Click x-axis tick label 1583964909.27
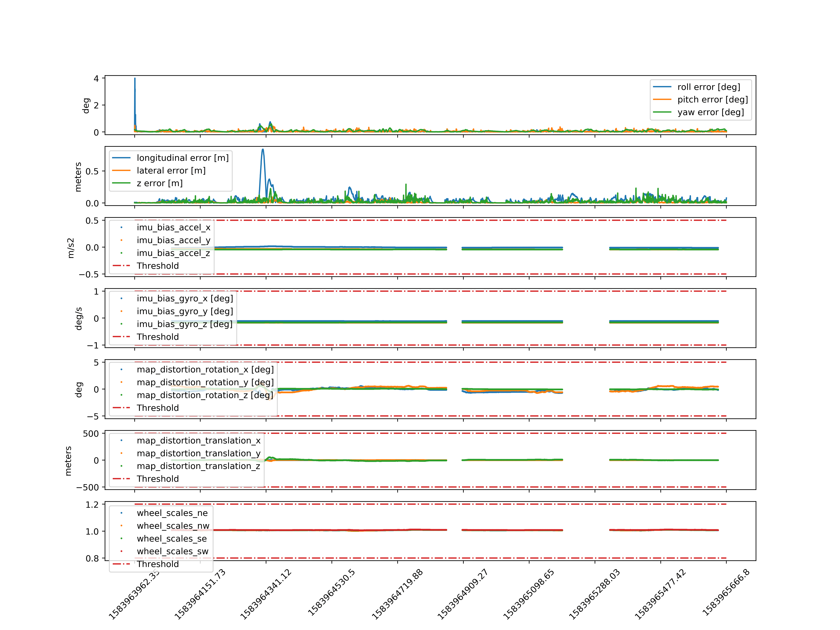Screen dimensions: 840x630 (x=463, y=594)
